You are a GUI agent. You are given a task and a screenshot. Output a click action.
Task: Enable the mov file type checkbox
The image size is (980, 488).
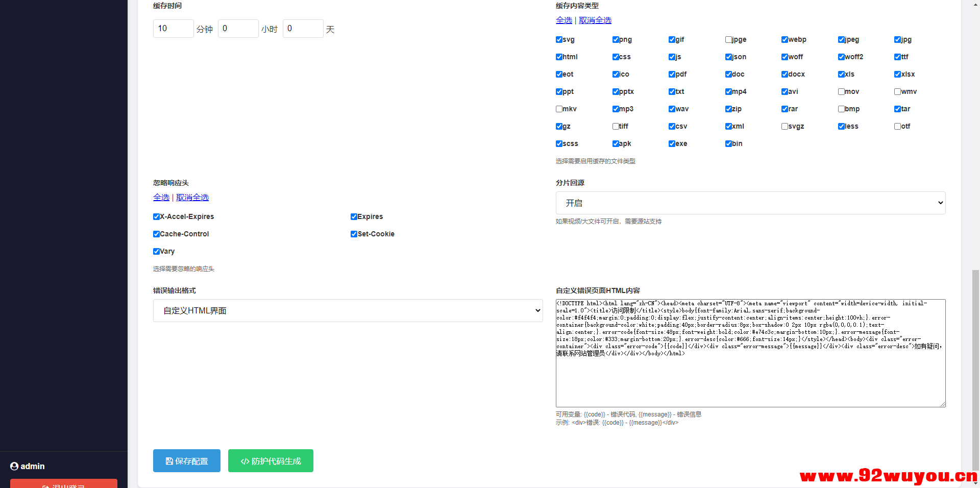[840, 91]
